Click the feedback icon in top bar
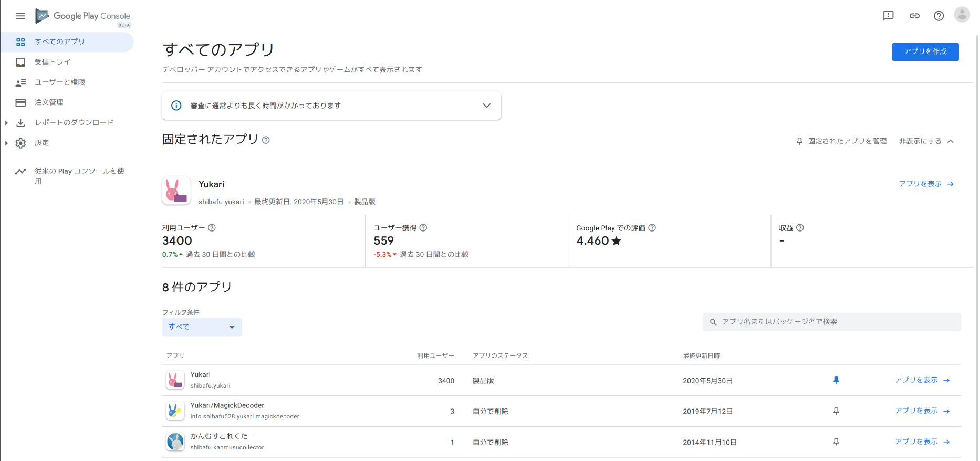980x461 pixels. [888, 16]
